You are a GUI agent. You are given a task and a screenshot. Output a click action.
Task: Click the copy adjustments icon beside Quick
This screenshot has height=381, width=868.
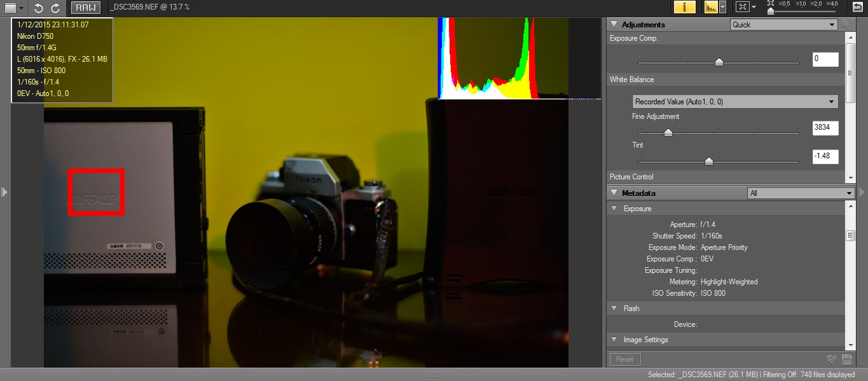pyautogui.click(x=846, y=24)
